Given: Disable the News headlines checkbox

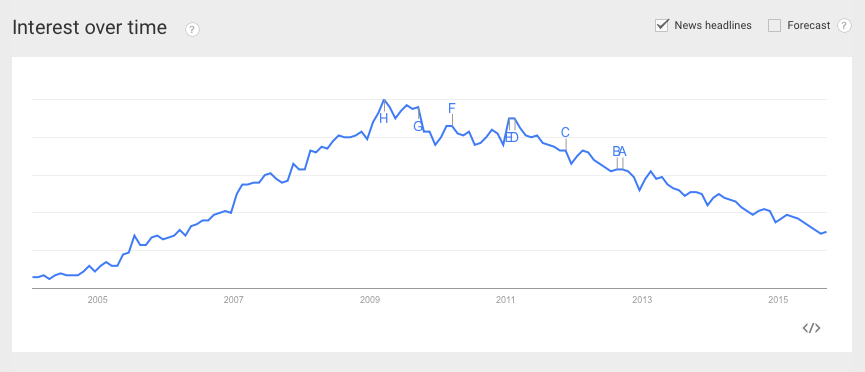Looking at the screenshot, I should point(661,25).
